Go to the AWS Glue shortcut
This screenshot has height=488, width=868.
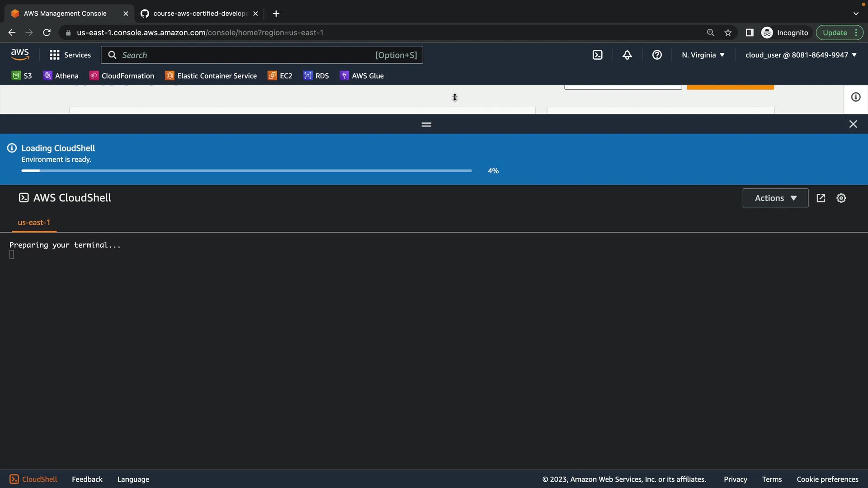pos(362,75)
